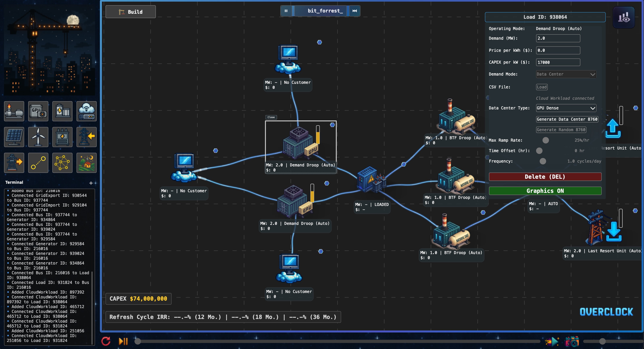Viewport: 644px width, 349px height.
Task: Select the cloud workload server tool
Action: coord(86,111)
